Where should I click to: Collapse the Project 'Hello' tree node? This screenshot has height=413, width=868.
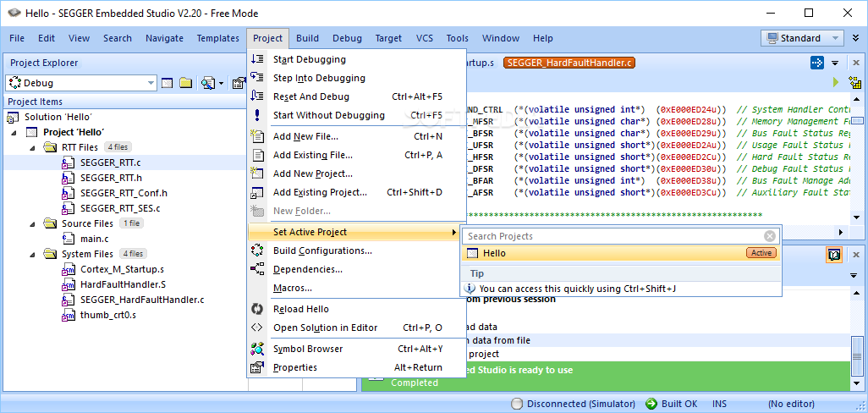14,132
